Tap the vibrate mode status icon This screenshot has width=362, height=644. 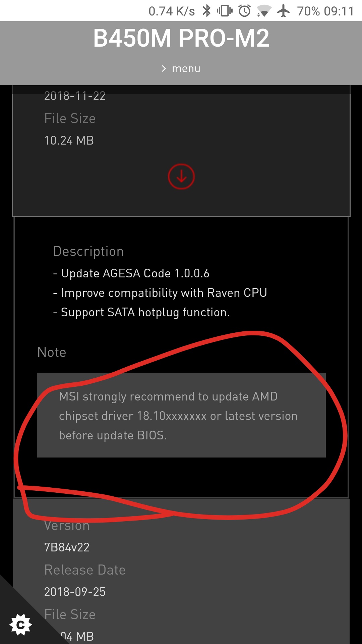[225, 11]
